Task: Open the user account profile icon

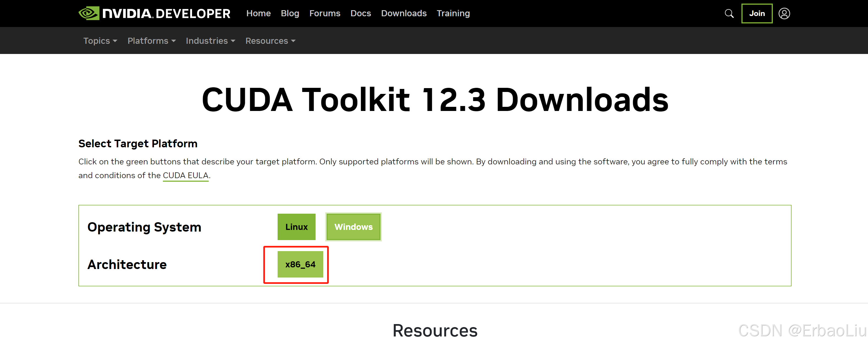Action: [x=784, y=13]
